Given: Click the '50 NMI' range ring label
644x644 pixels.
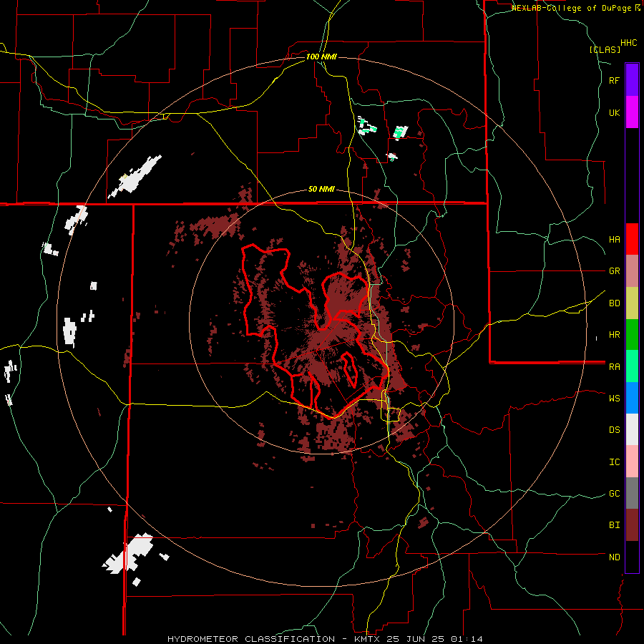Looking at the screenshot, I should 321,190.
